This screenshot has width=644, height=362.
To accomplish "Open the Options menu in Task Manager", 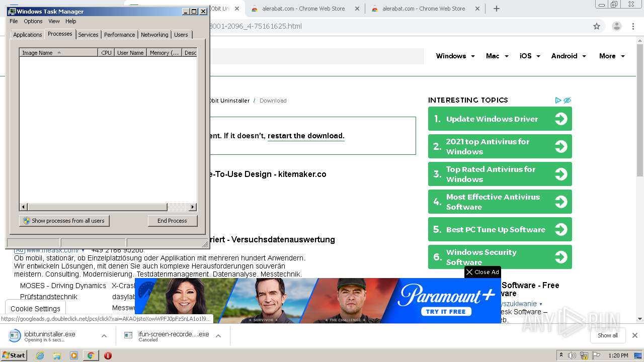I will (x=33, y=21).
